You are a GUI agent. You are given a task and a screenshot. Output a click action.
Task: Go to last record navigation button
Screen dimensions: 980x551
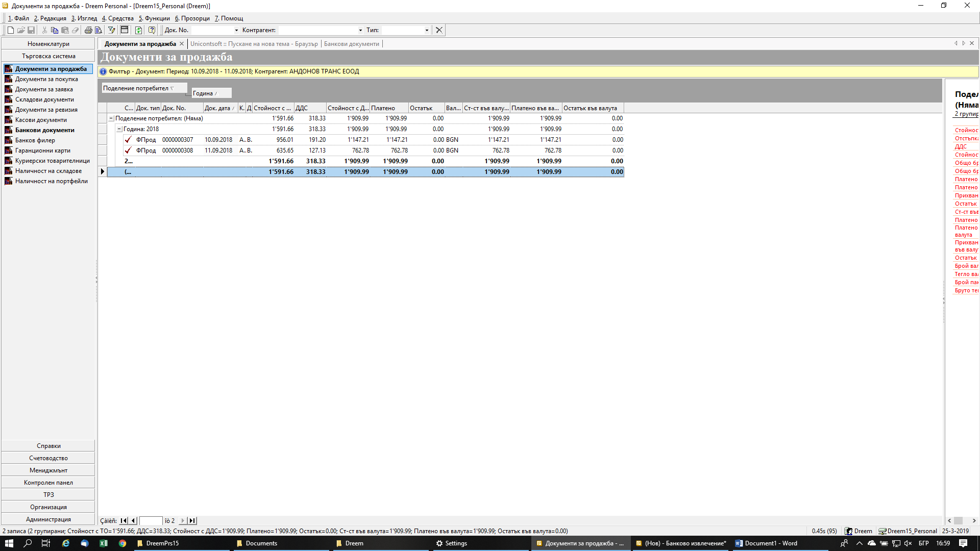pos(192,521)
